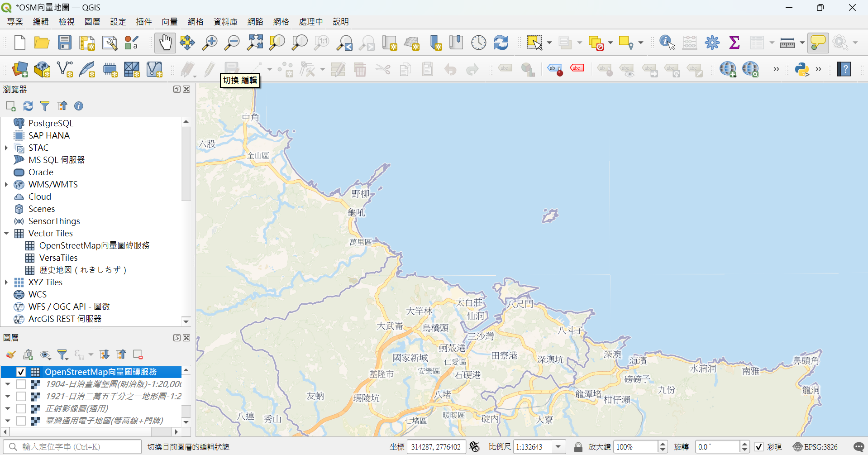Open the 檢視 menu
The height and width of the screenshot is (455, 868).
[67, 22]
